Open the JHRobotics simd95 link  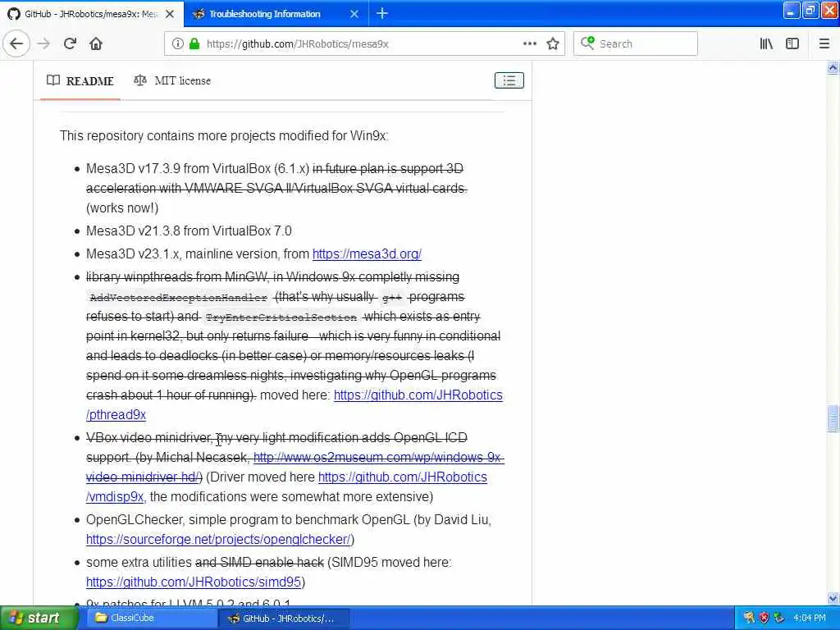(194, 582)
